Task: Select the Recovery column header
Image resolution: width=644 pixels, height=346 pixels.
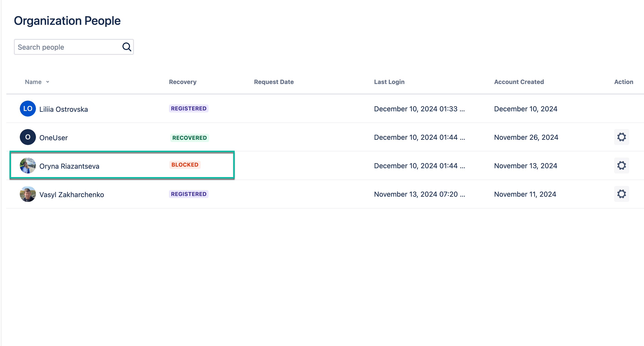Action: point(183,82)
